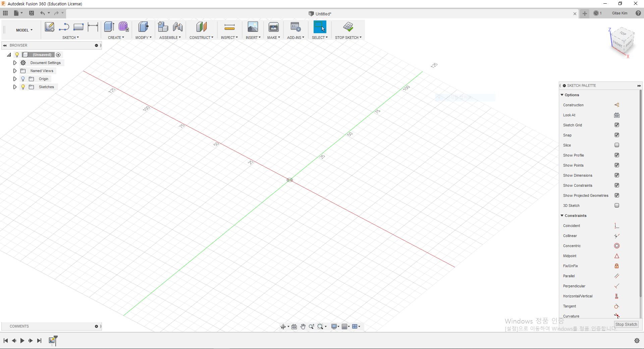
Task: Open the Grid and Snaps dropdown
Action: [x=345, y=327]
